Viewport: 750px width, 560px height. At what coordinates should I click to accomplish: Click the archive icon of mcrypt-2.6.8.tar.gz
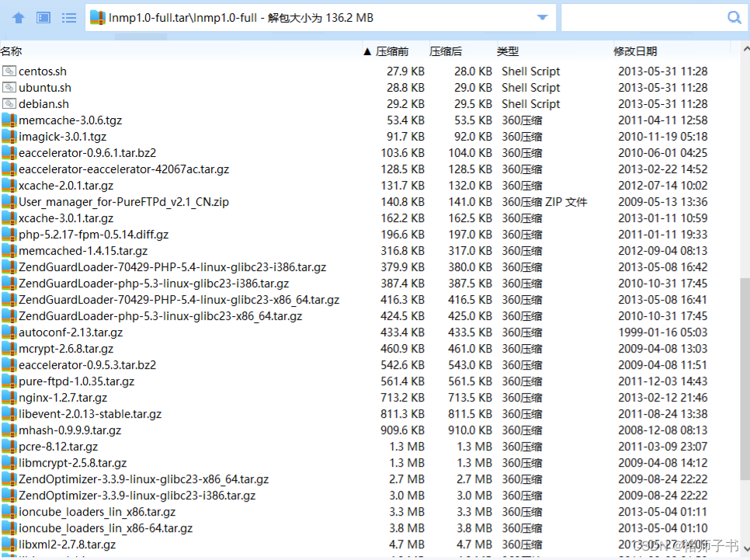(x=9, y=349)
